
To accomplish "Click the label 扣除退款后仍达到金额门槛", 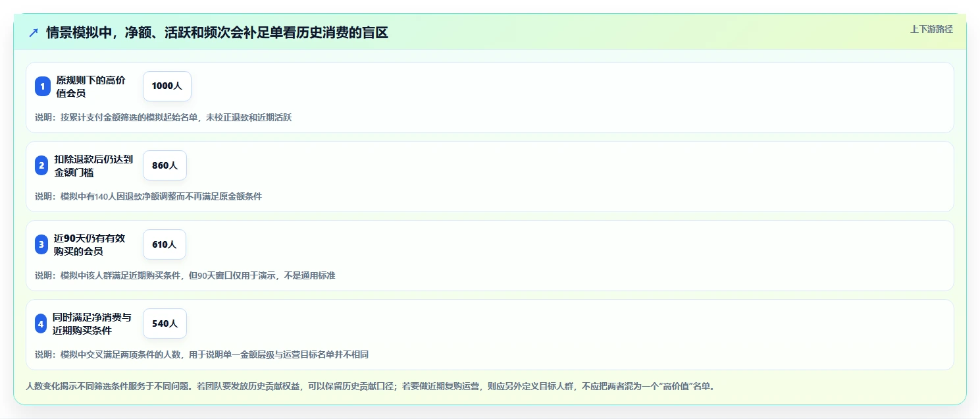I will pyautogui.click(x=93, y=165).
